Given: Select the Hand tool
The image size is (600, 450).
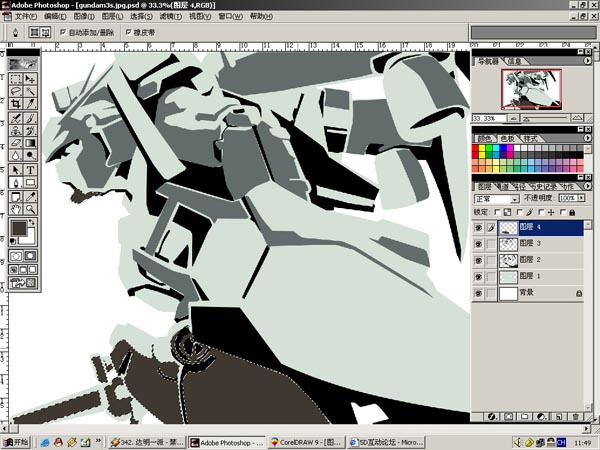Looking at the screenshot, I should (16, 209).
